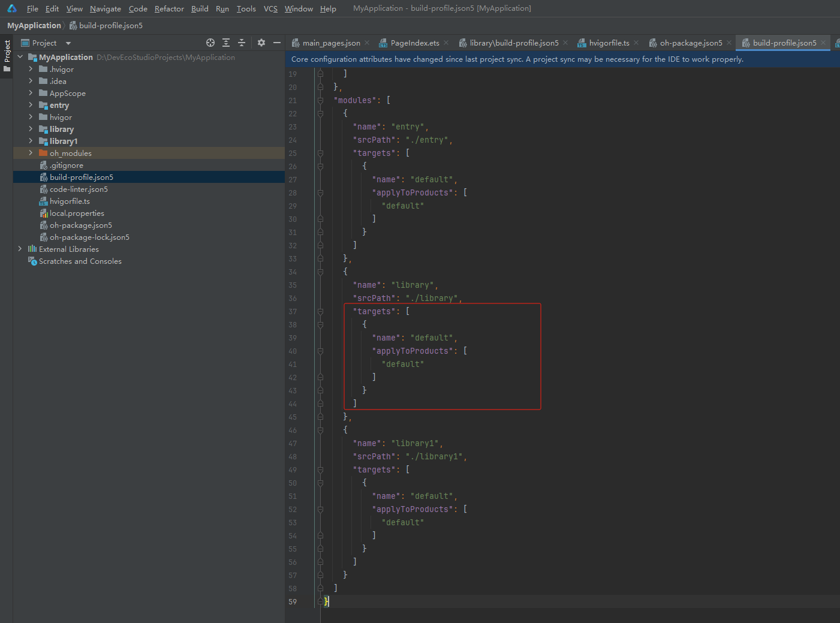Click MyApplication breadcrumb in navigation bar
840x623 pixels.
point(34,25)
